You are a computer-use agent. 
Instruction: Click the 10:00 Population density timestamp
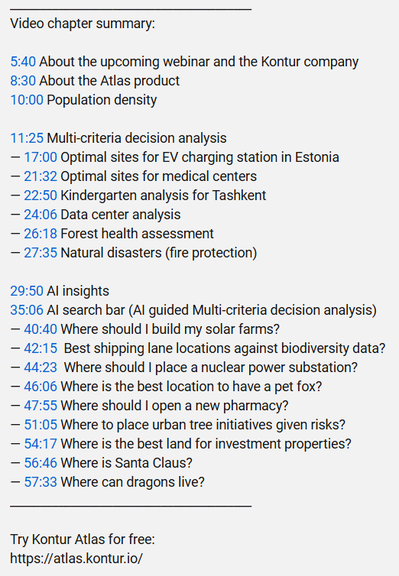[x=27, y=100]
